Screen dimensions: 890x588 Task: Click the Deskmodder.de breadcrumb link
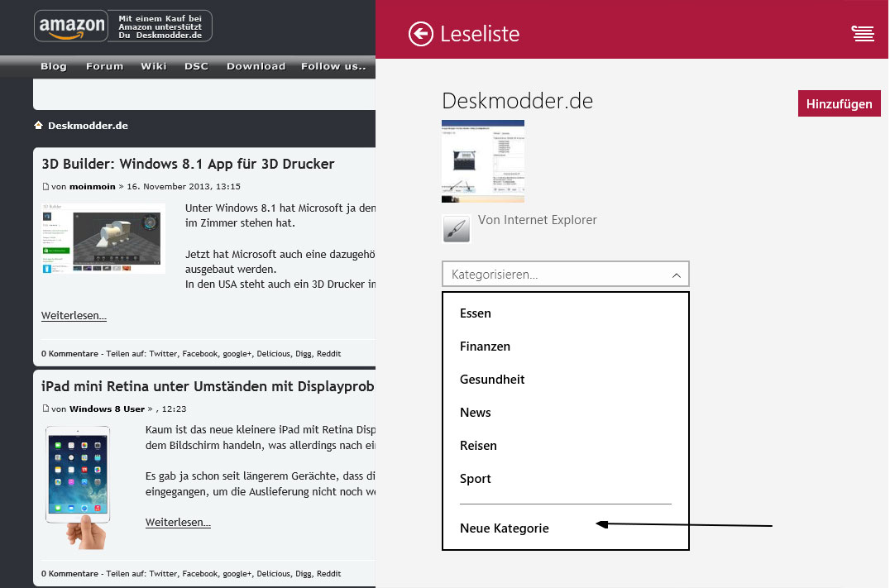tap(88, 126)
